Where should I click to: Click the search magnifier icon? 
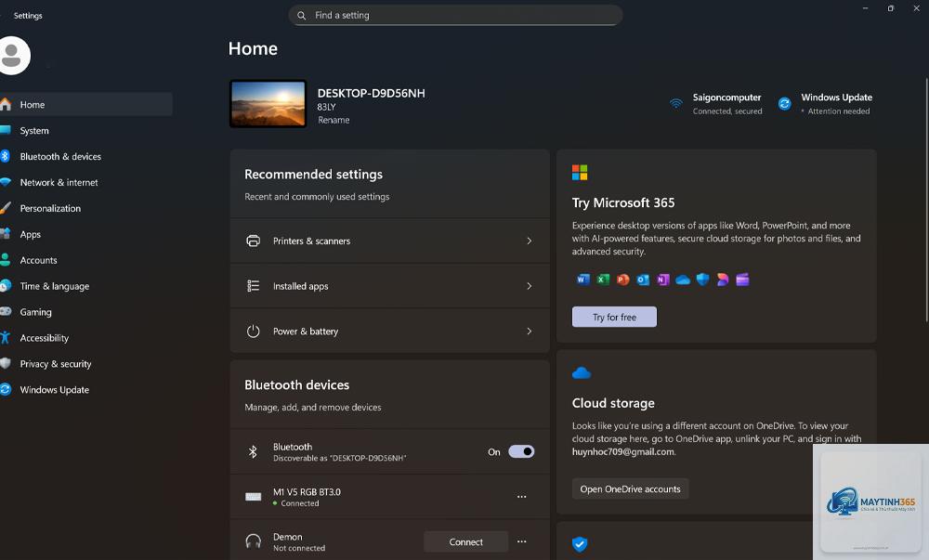point(302,16)
